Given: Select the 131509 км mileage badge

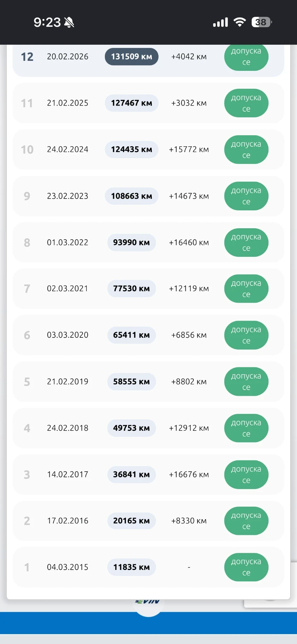Looking at the screenshot, I should pos(132,57).
